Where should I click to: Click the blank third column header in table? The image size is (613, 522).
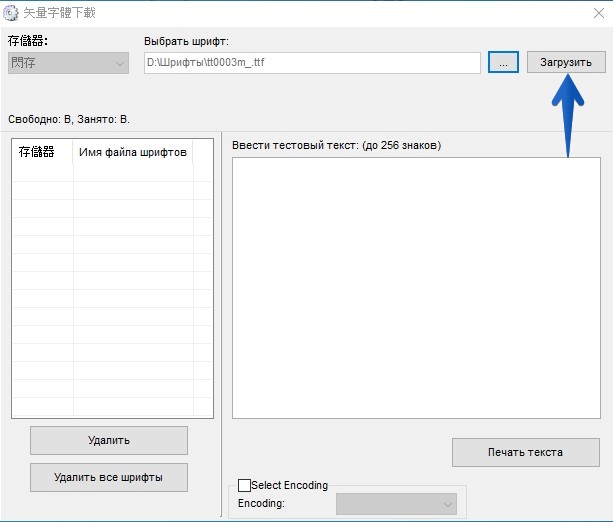203,152
